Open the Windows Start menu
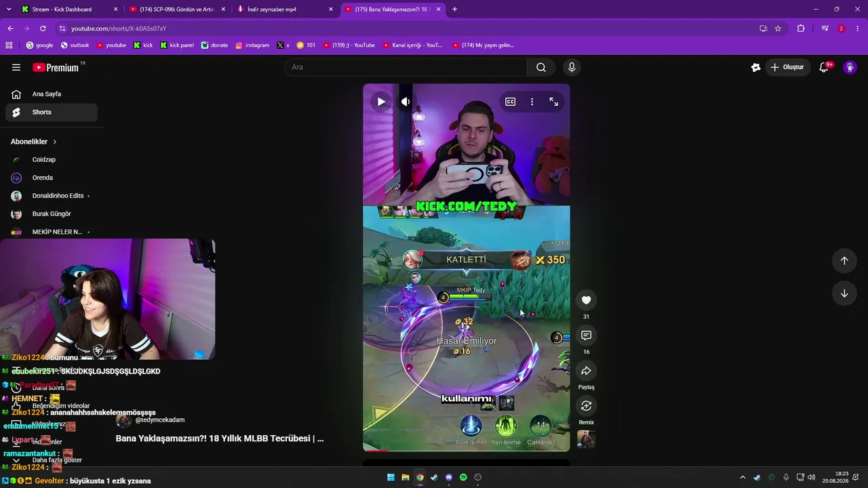This screenshot has width=868, height=488. tap(391, 478)
